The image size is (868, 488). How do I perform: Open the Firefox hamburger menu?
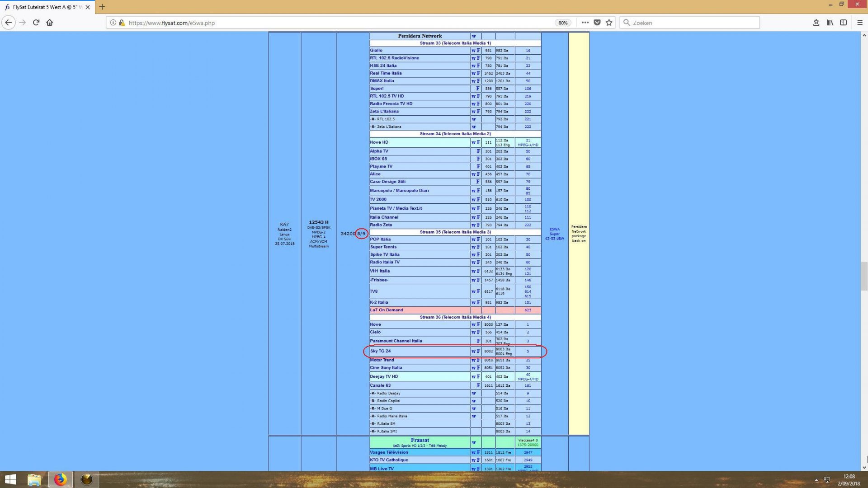(860, 23)
